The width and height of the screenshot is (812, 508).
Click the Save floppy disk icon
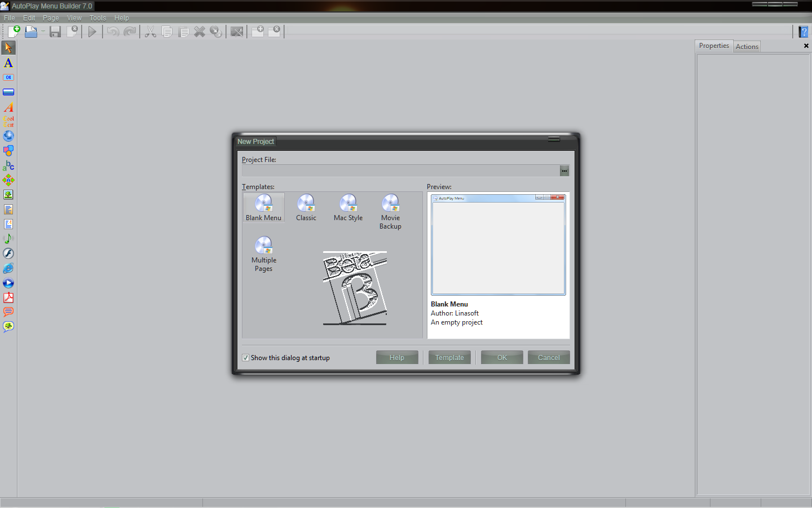[55, 32]
